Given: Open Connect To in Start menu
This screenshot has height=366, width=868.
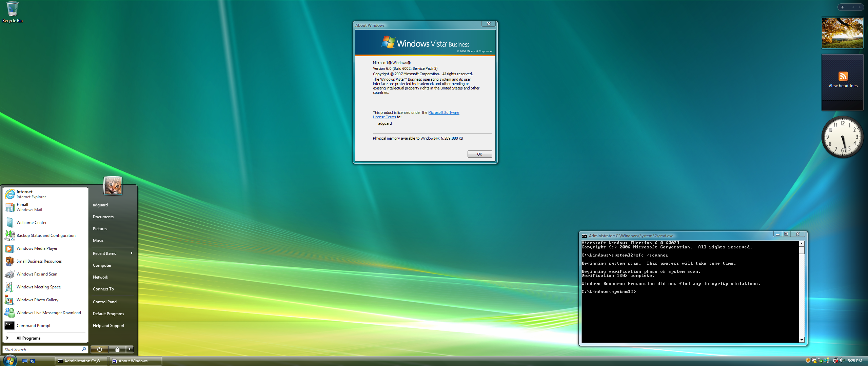Looking at the screenshot, I should (113, 289).
